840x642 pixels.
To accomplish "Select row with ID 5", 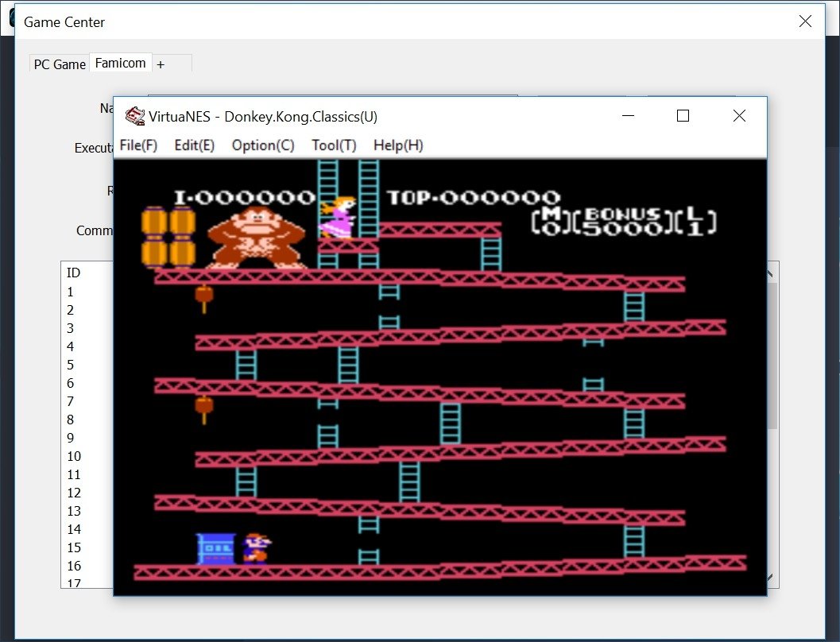I will [70, 365].
